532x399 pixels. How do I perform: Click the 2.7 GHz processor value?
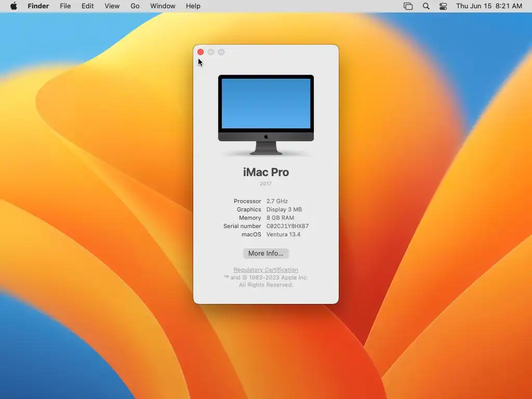pos(277,201)
